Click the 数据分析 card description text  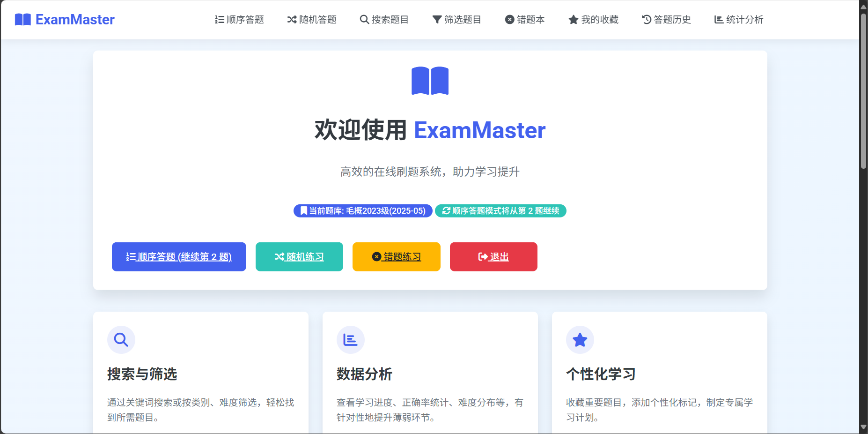pos(430,410)
